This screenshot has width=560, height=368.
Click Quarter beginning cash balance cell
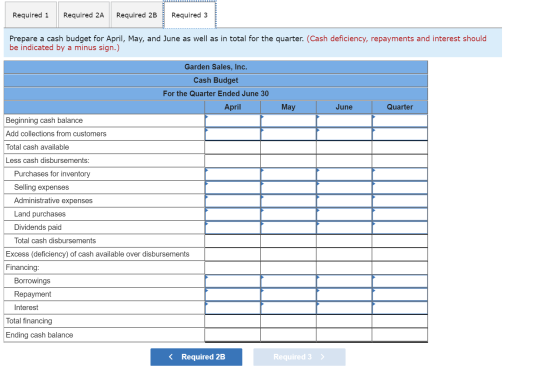pos(400,121)
